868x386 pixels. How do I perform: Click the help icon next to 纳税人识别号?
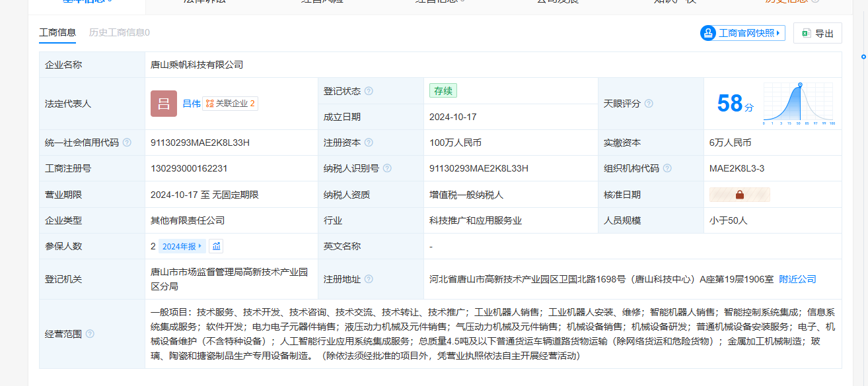click(x=387, y=168)
